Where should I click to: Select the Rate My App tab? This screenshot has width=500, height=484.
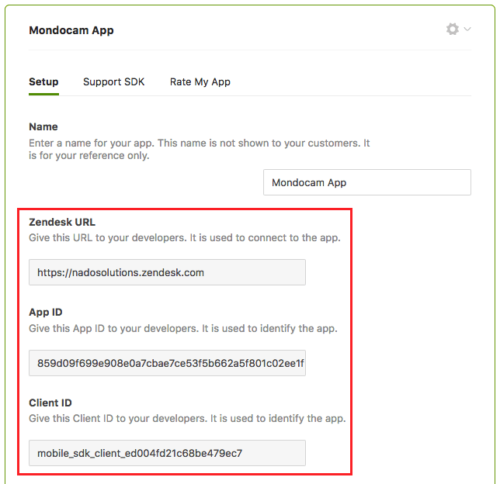click(200, 82)
